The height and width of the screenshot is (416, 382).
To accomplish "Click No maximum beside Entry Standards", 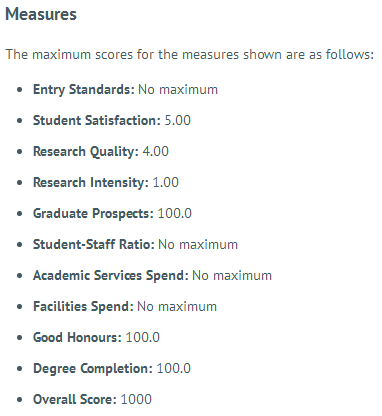I will [178, 90].
